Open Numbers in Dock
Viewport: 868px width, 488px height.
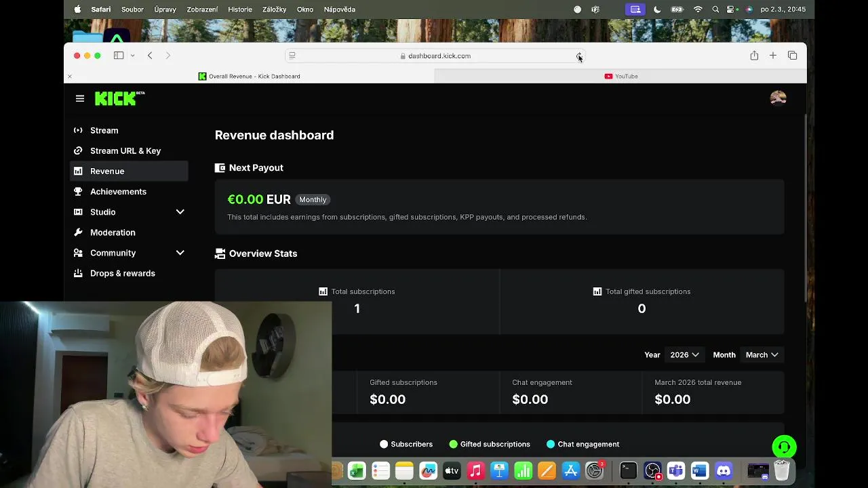[523, 470]
